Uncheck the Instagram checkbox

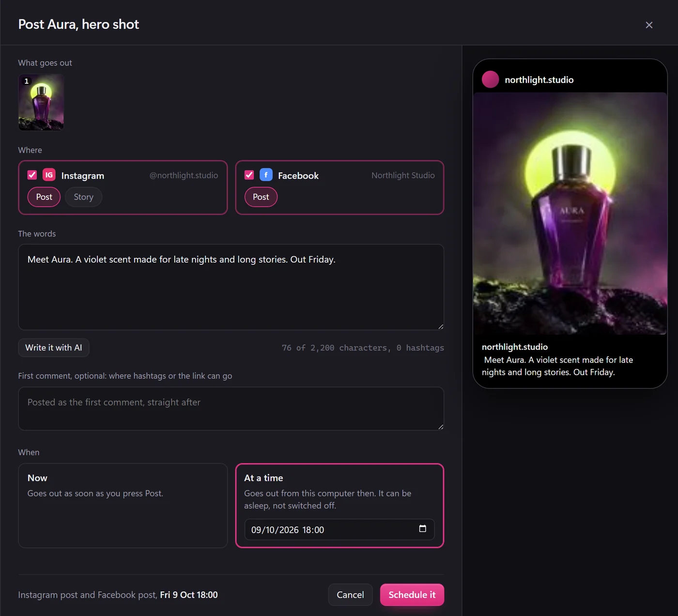[32, 175]
